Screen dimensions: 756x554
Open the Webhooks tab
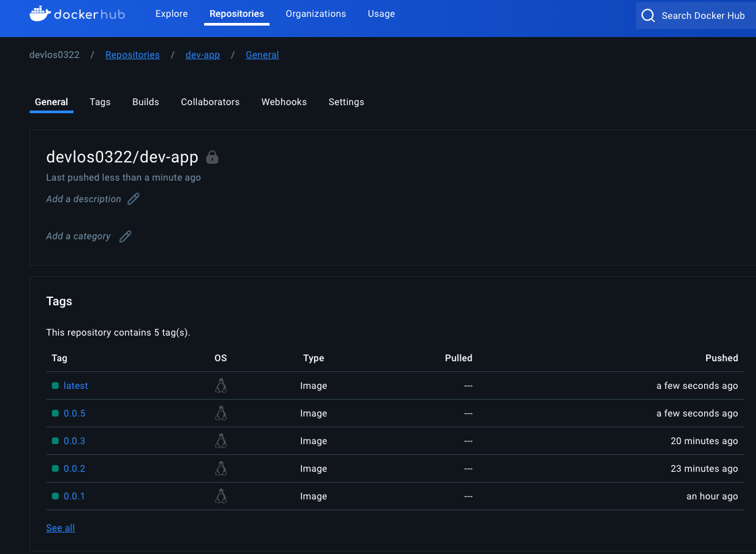(x=284, y=102)
